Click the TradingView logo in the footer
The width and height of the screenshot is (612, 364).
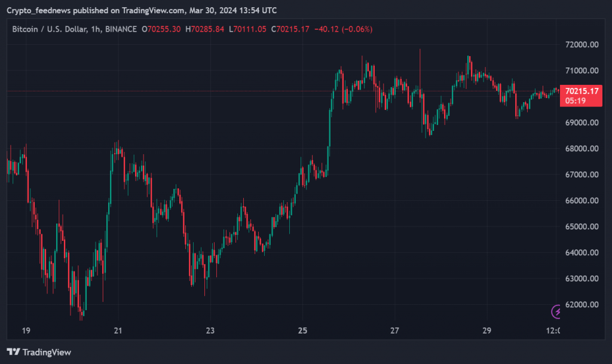[39, 352]
